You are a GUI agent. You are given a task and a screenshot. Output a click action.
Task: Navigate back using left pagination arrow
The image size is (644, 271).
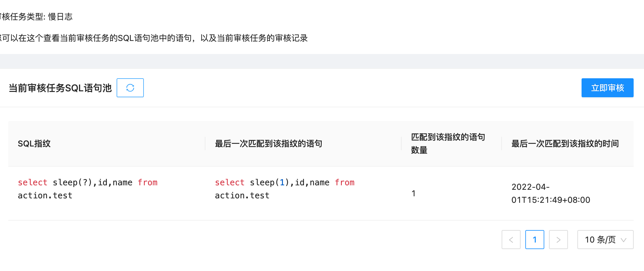[x=511, y=240]
